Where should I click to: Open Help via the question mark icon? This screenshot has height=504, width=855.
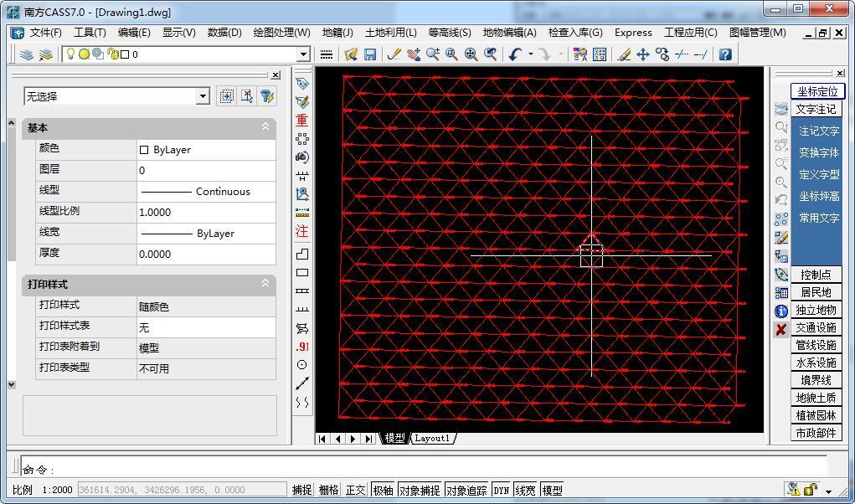pos(725,54)
